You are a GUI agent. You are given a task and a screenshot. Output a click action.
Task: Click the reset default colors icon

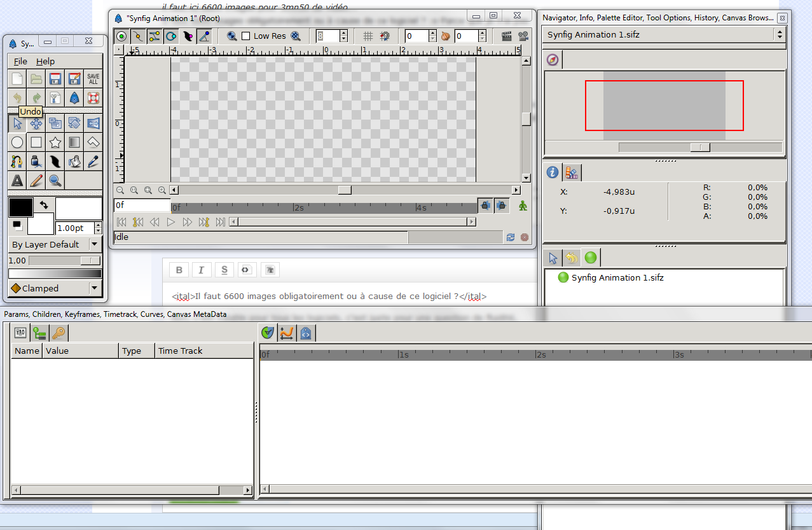[17, 225]
